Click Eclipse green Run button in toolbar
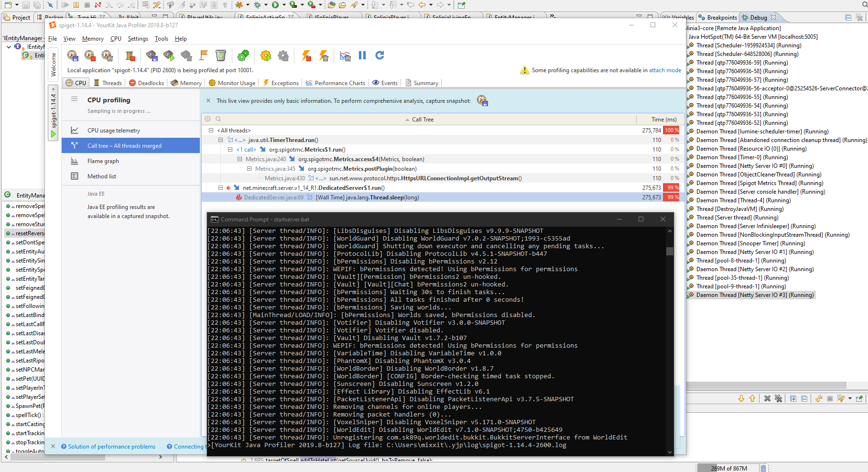Screen dimensions: 868x472 pyautogui.click(x=275, y=5)
